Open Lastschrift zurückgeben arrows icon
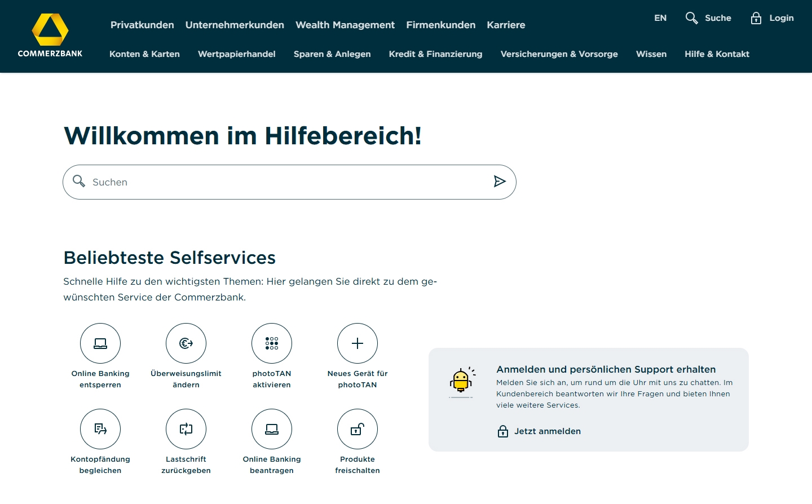 point(186,429)
